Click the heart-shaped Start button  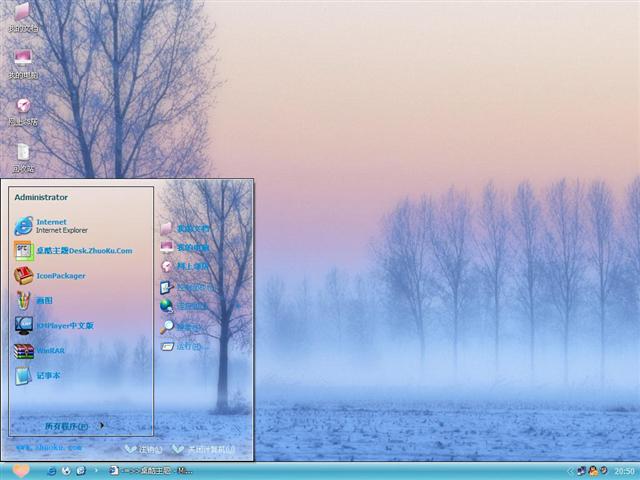[x=20, y=470]
